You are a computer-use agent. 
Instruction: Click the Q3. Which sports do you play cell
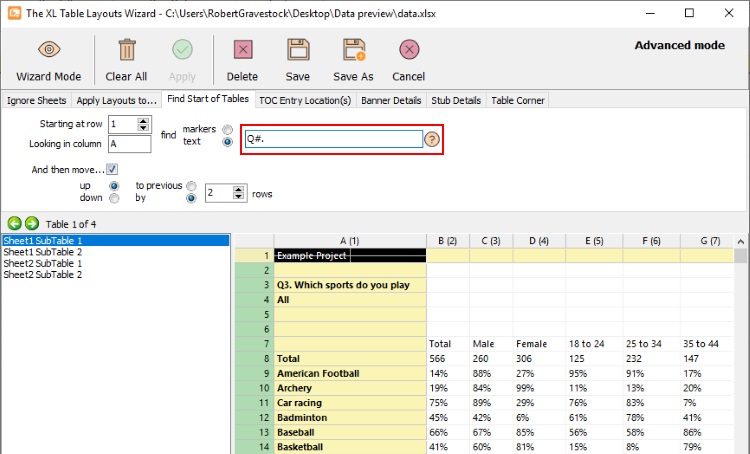tap(350, 285)
